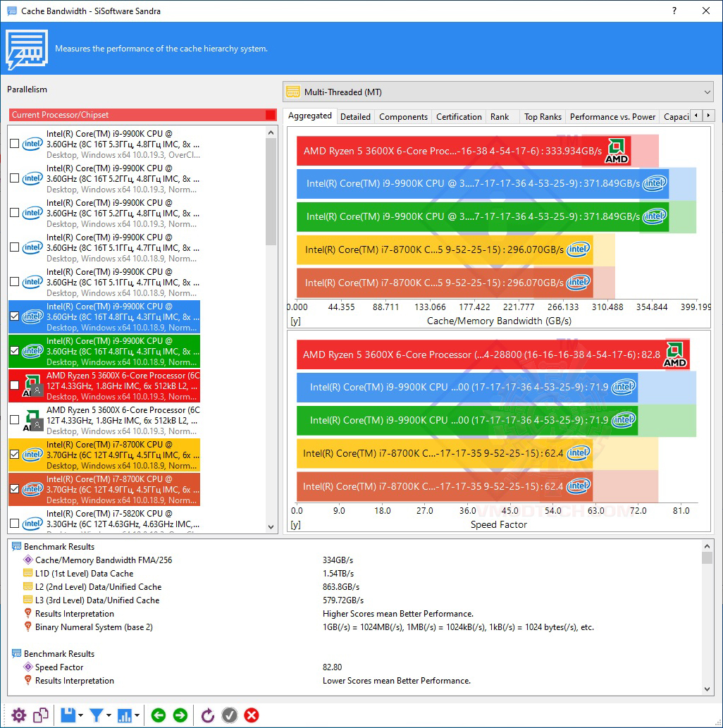
Task: Click the grey checkmark OK icon
Action: point(230,715)
